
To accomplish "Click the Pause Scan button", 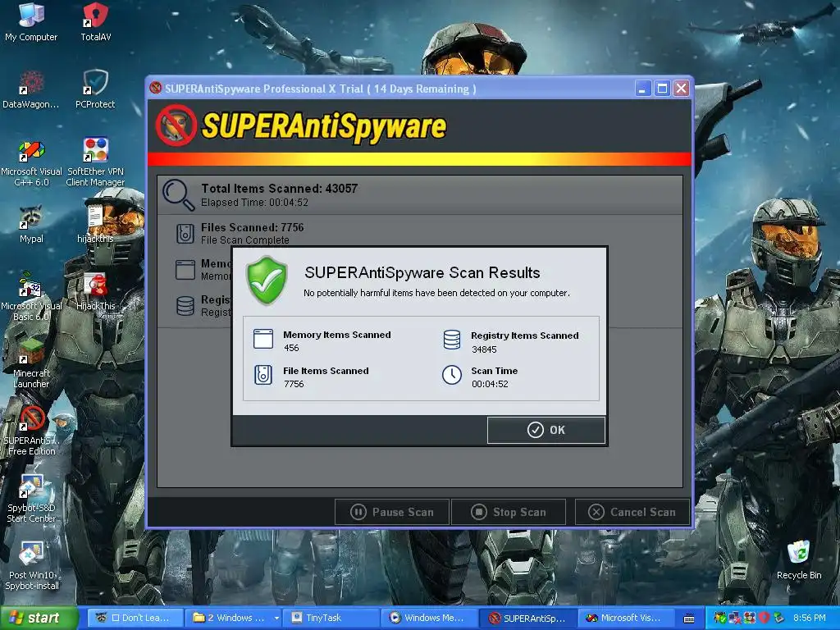I will (x=392, y=512).
